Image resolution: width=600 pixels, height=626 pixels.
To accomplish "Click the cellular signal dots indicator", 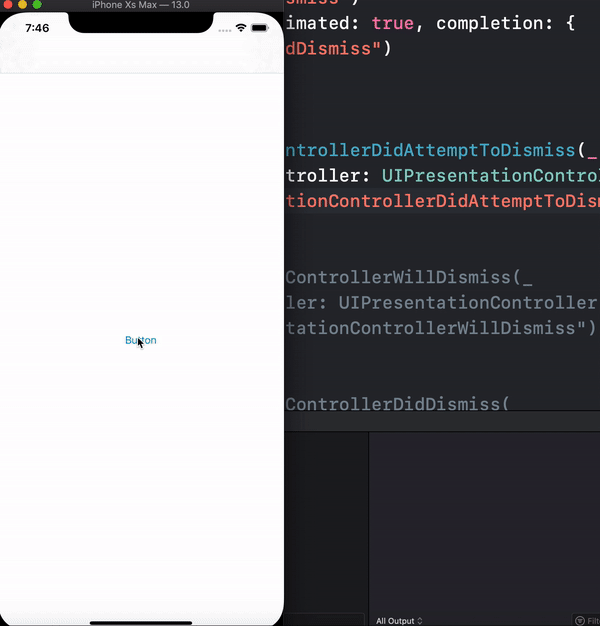I will [x=225, y=30].
